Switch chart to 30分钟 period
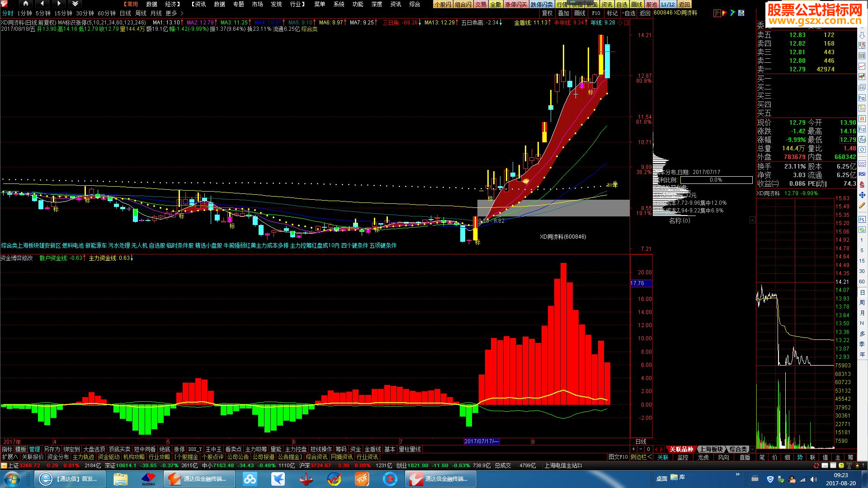 click(85, 14)
